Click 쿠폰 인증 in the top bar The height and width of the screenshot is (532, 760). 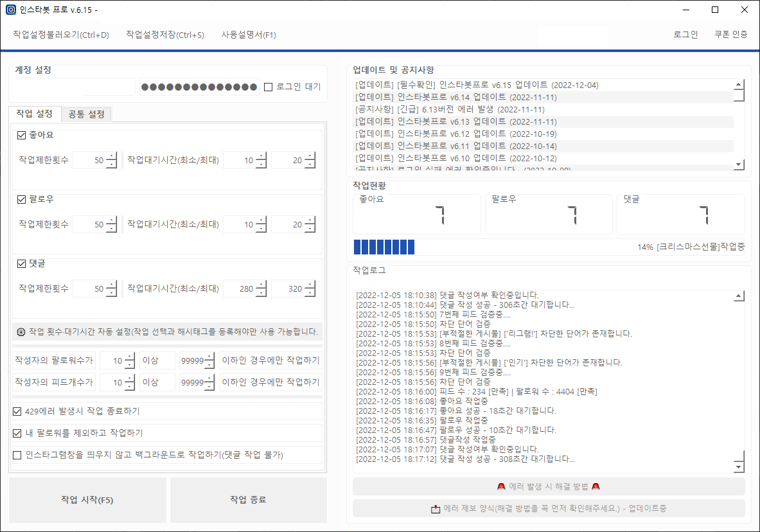pyautogui.click(x=731, y=35)
